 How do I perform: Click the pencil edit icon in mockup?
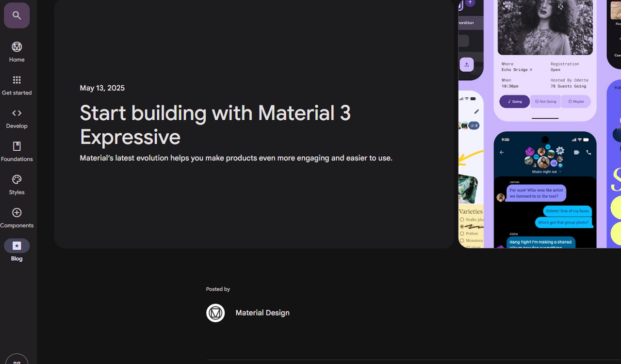click(x=476, y=111)
